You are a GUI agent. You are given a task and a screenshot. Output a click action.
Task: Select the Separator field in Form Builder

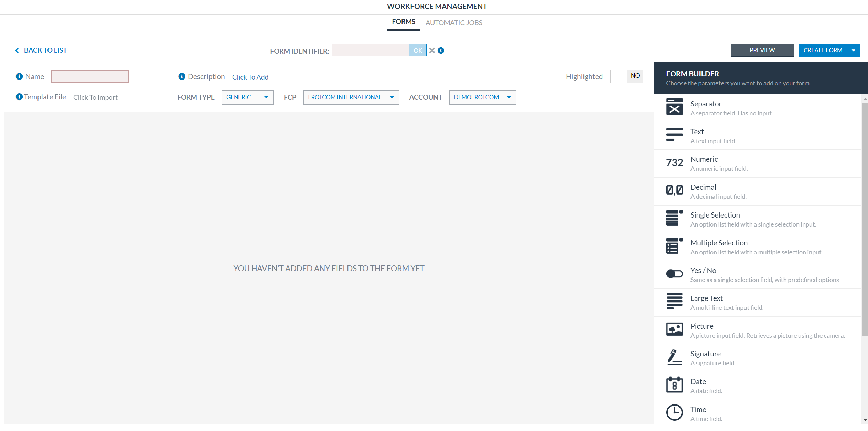click(706, 107)
